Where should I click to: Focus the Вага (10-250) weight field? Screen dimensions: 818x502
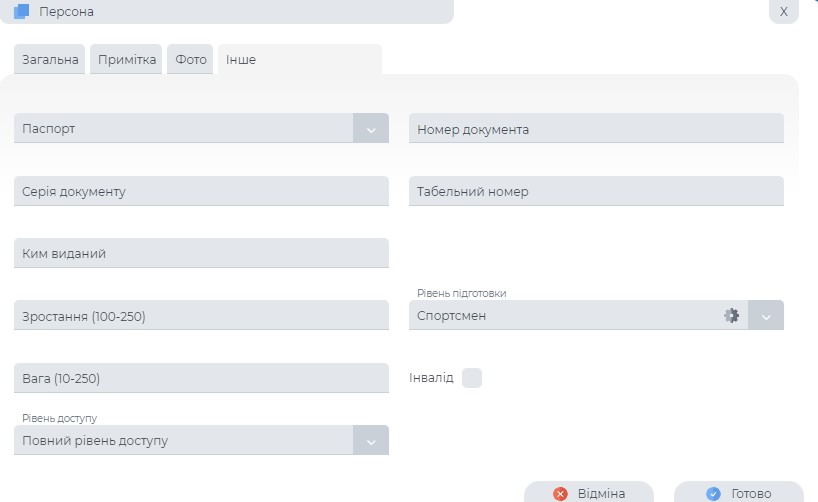[x=201, y=378]
